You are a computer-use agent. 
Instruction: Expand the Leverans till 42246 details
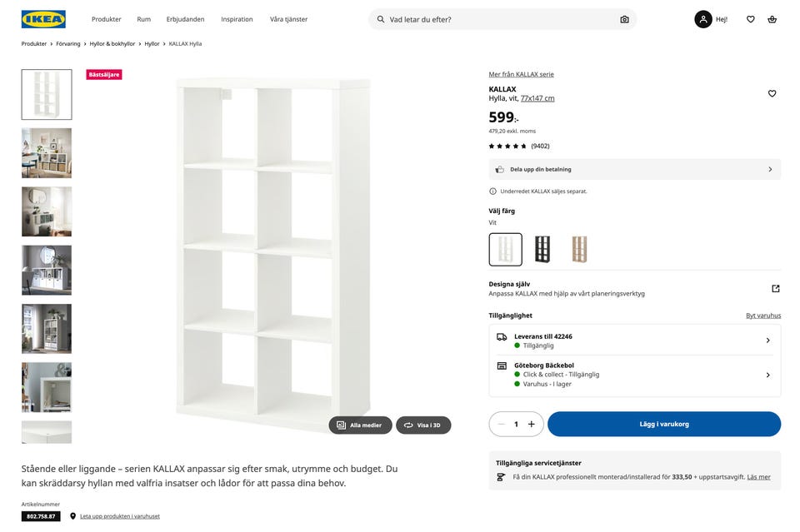tap(635, 340)
